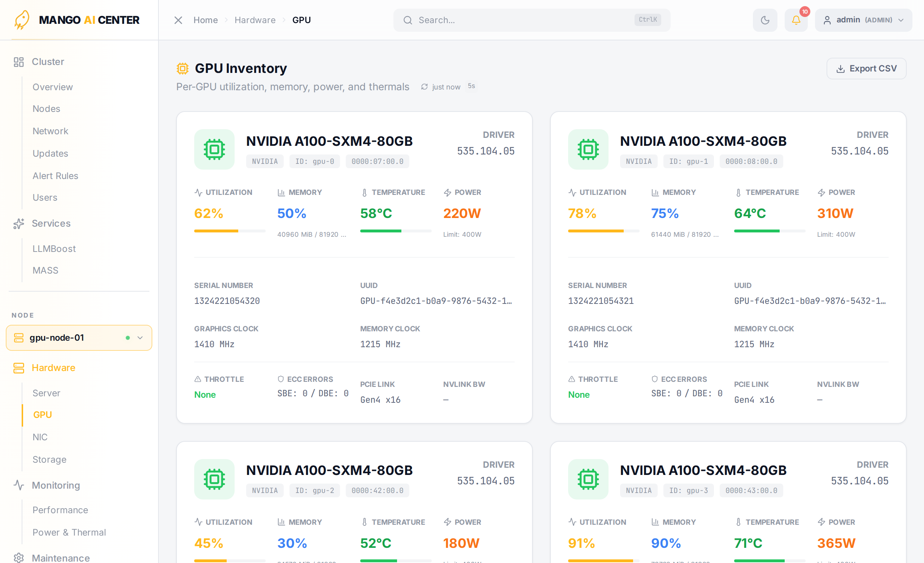Open the LLMBoost service page
924x563 pixels.
click(54, 249)
